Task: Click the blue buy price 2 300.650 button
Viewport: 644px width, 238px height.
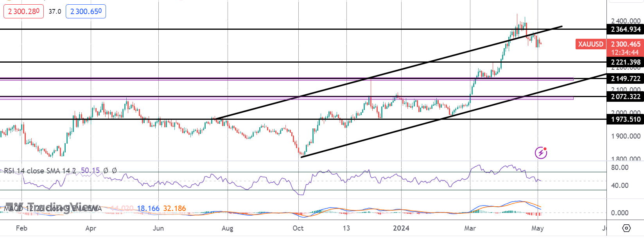Action: [x=86, y=11]
